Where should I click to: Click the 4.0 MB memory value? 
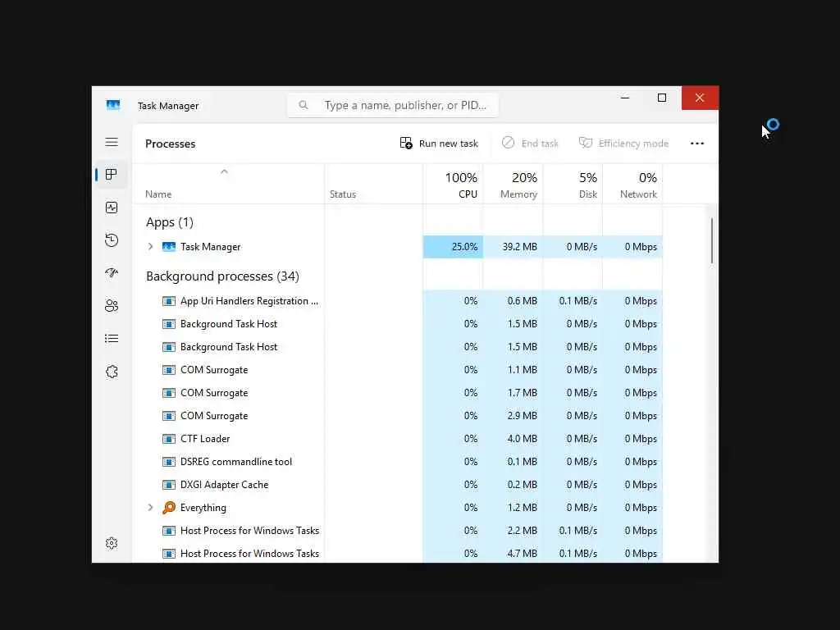(x=523, y=439)
